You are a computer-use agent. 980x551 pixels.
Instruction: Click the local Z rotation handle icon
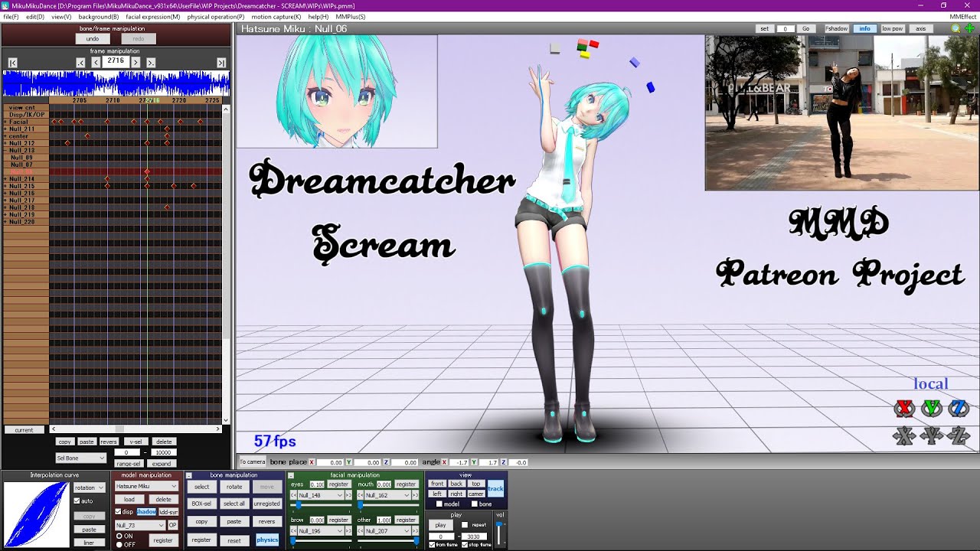point(959,408)
